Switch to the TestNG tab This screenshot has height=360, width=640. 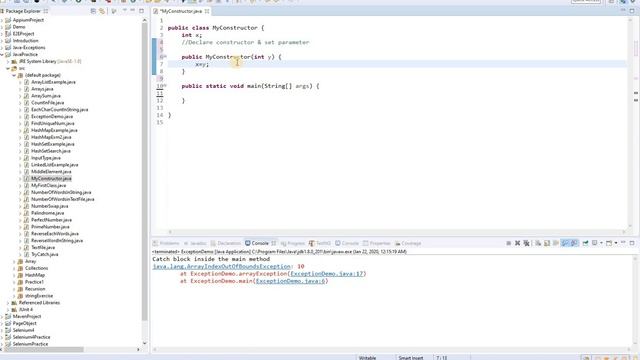click(x=320, y=243)
